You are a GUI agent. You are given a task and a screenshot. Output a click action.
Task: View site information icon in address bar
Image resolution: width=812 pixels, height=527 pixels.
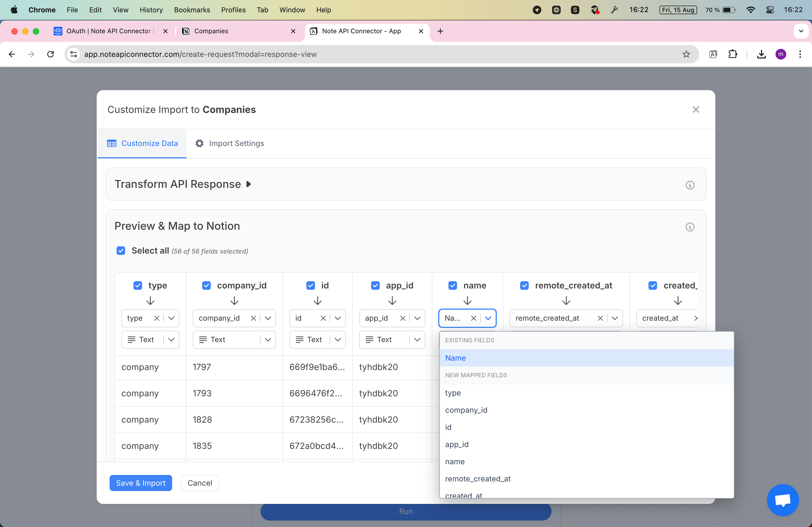(x=73, y=54)
